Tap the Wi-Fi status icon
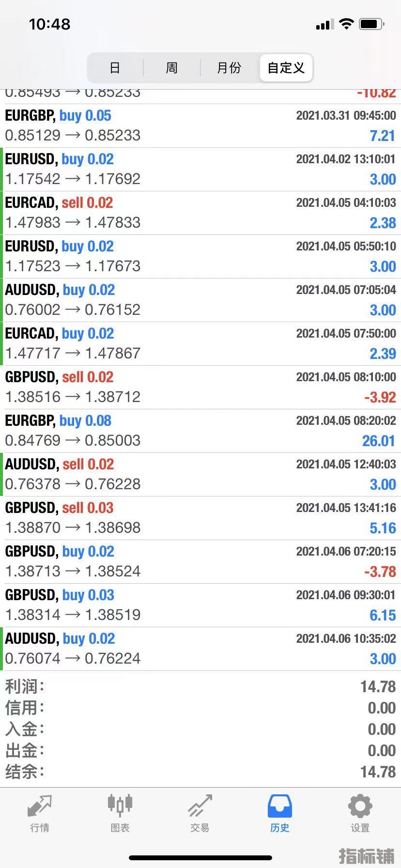This screenshot has width=401, height=868. (x=346, y=24)
